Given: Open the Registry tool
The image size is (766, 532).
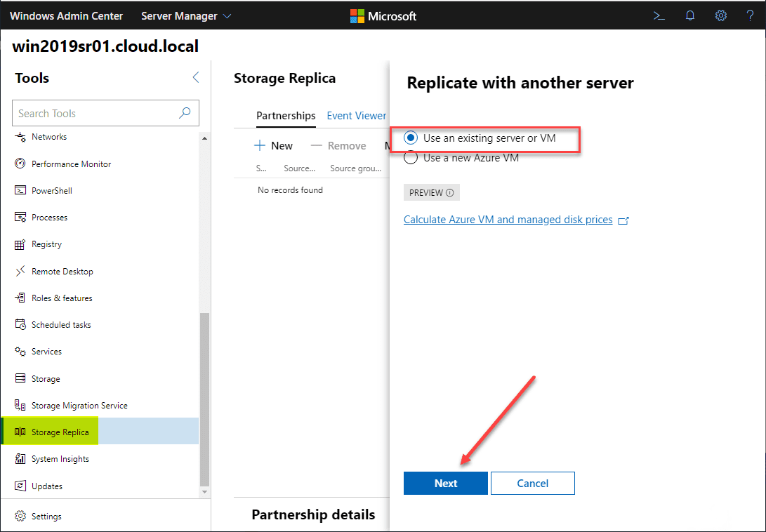Looking at the screenshot, I should click(x=46, y=244).
